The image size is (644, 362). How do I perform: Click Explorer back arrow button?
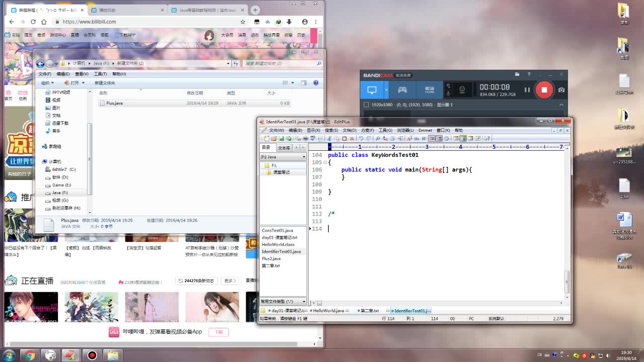tap(40, 63)
